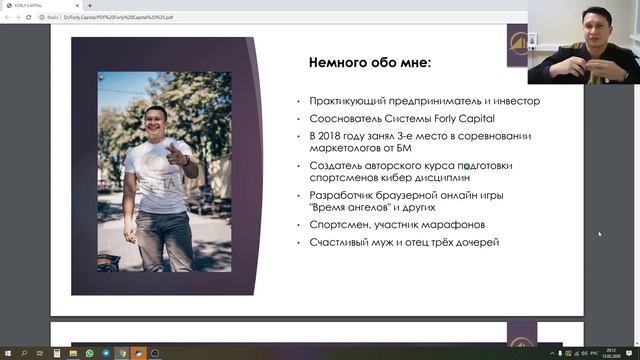Open Windows search from the taskbar
The width and height of the screenshot is (640, 360).
pos(24,353)
